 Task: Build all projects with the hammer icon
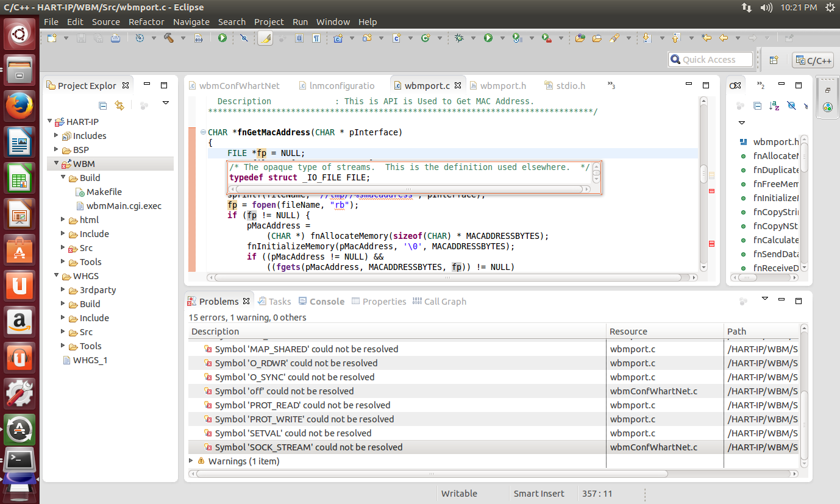[169, 38]
